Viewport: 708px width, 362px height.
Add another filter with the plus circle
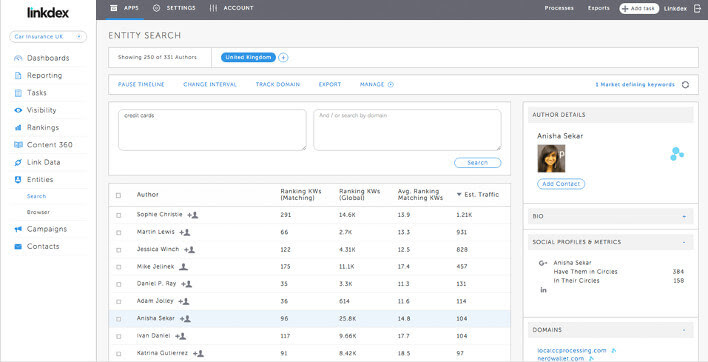click(x=283, y=57)
